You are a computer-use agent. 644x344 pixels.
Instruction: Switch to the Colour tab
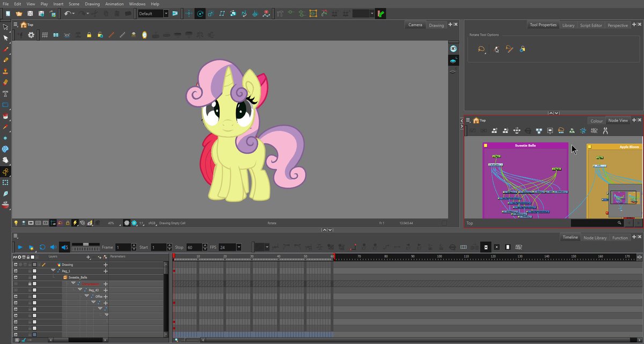pos(597,121)
